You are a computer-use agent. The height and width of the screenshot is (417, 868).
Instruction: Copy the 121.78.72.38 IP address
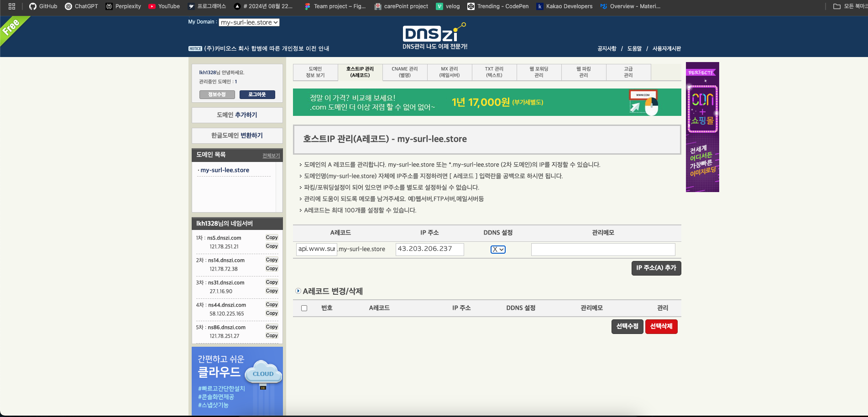(272, 269)
